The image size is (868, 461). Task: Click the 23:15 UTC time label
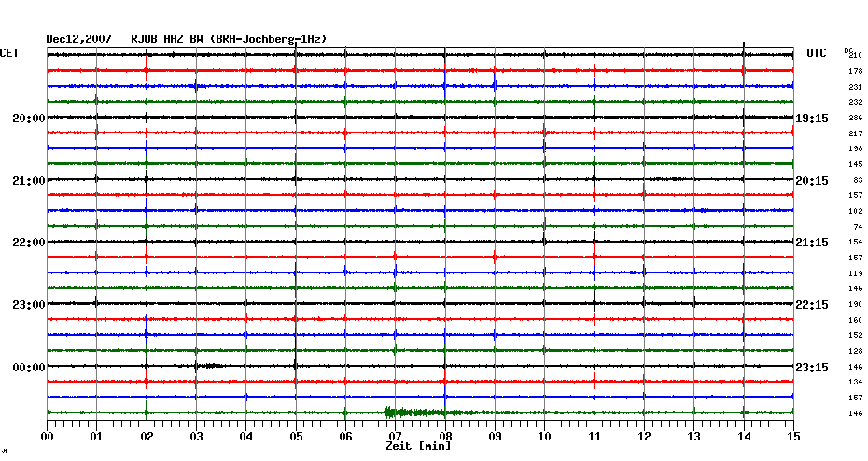pyautogui.click(x=812, y=368)
